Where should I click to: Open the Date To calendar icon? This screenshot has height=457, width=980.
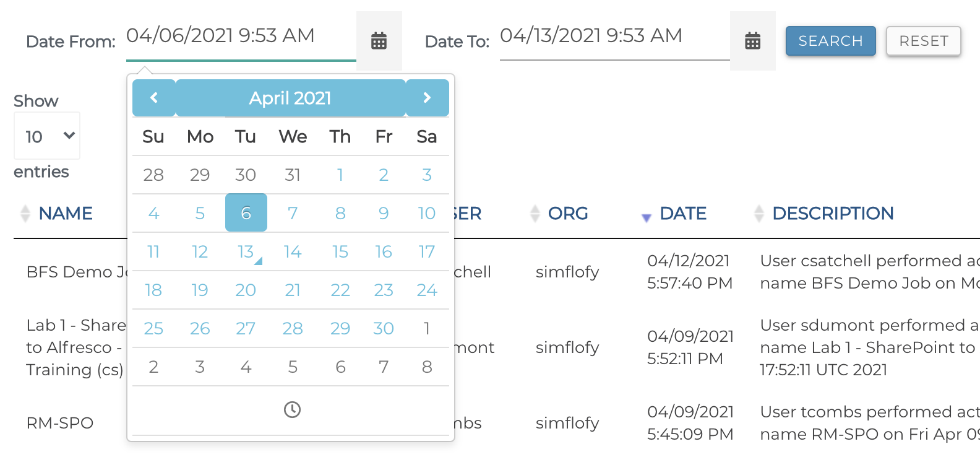point(752,41)
